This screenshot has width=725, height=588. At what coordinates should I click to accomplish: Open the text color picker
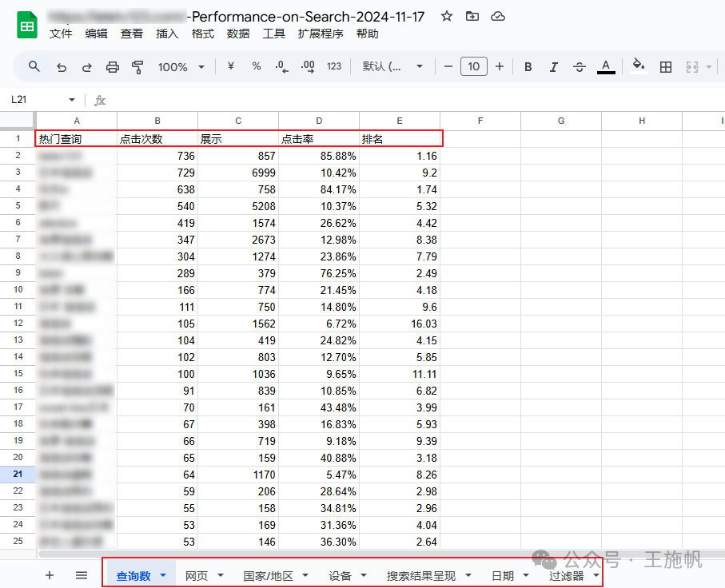click(x=606, y=67)
